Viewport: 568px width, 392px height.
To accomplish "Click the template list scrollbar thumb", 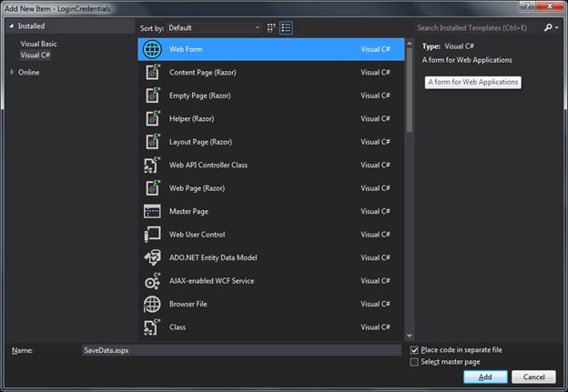I will (410, 90).
